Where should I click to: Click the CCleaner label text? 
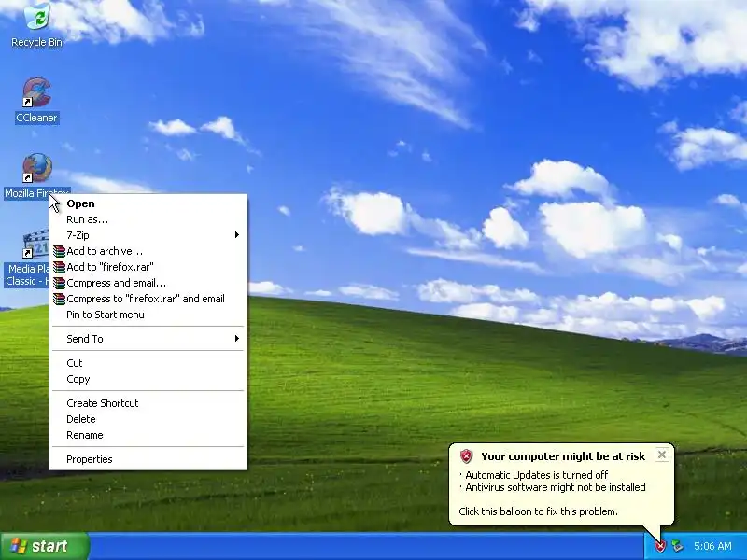point(36,118)
